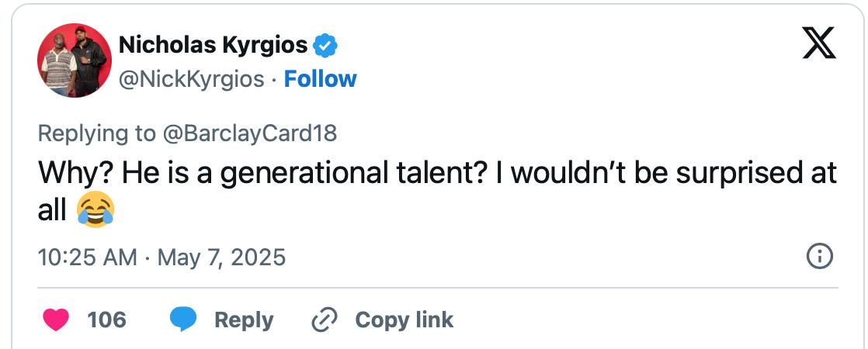Viewport: 868px width, 349px height.
Task: Click the blue verified badge
Action: (325, 47)
